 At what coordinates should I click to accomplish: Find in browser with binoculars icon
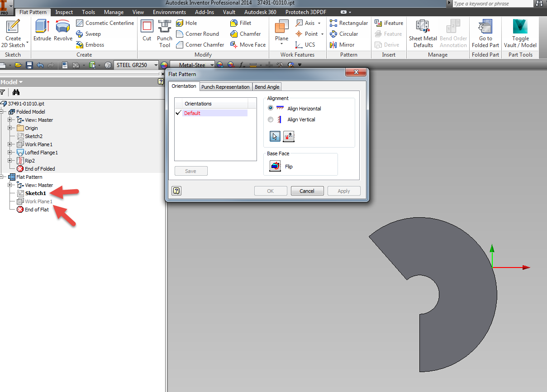[x=16, y=92]
